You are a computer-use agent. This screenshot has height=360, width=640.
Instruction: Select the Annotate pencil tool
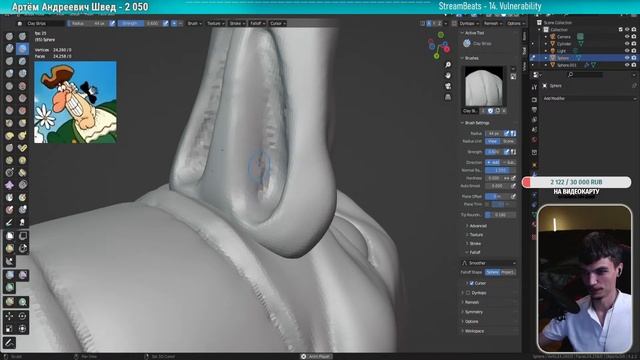[9, 342]
